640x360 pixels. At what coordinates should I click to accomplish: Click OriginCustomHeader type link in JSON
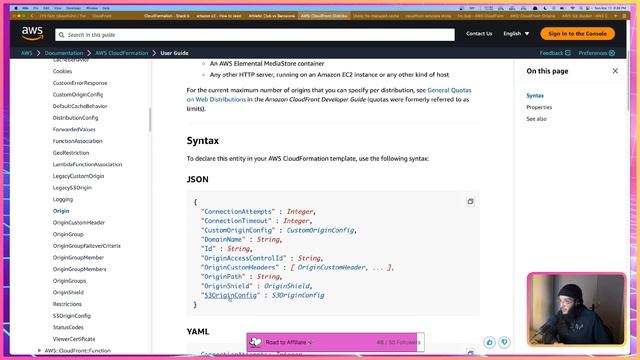click(331, 267)
